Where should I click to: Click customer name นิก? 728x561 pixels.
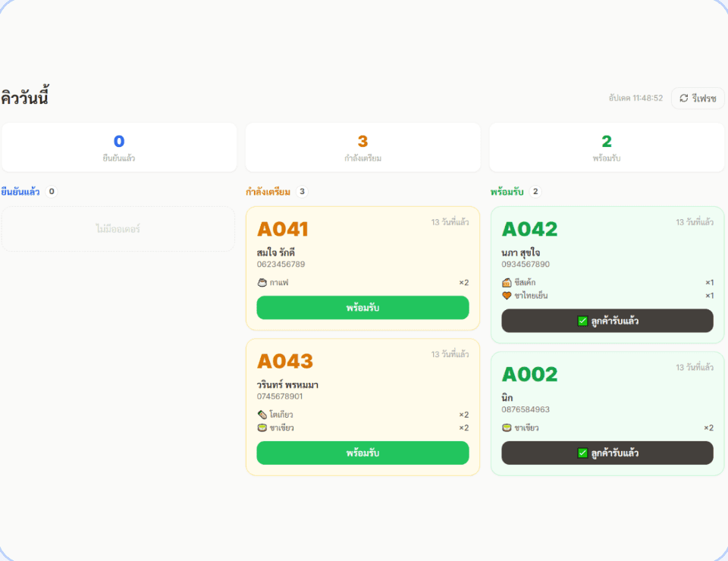point(507,398)
